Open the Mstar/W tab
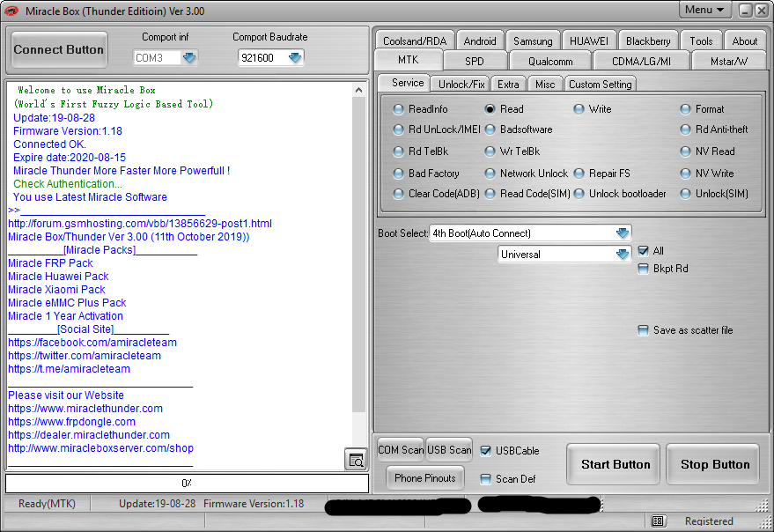This screenshot has height=532, width=774. click(728, 62)
